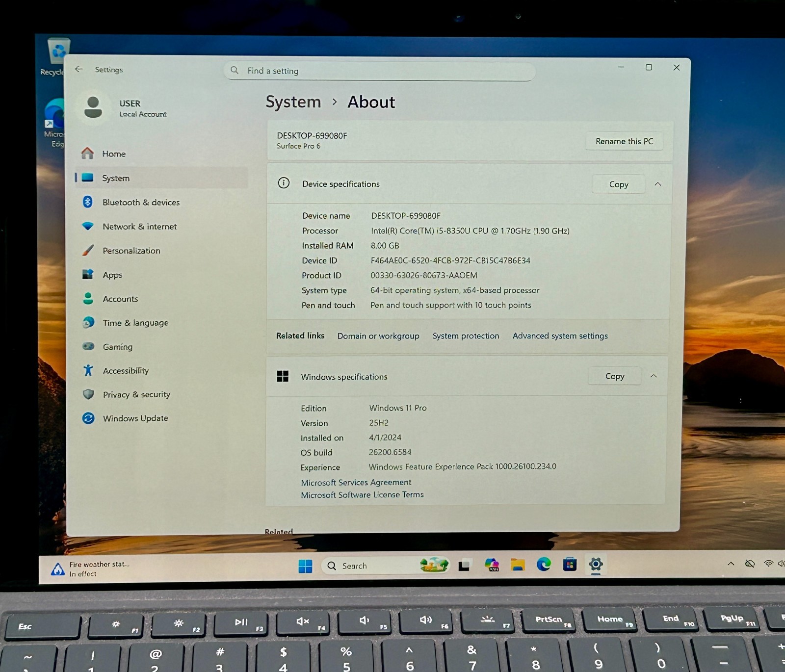
Task: Collapse the Device specifications section
Action: pos(658,184)
